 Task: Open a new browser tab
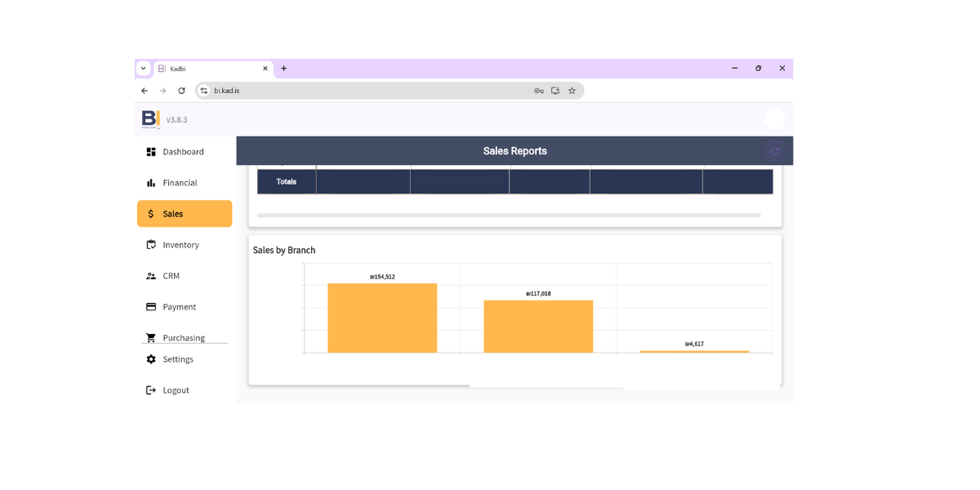284,69
